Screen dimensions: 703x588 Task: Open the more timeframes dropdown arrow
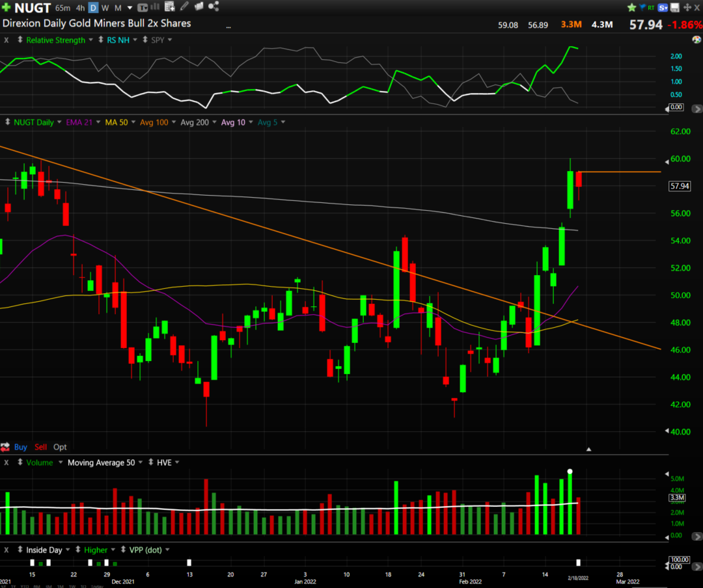click(130, 8)
